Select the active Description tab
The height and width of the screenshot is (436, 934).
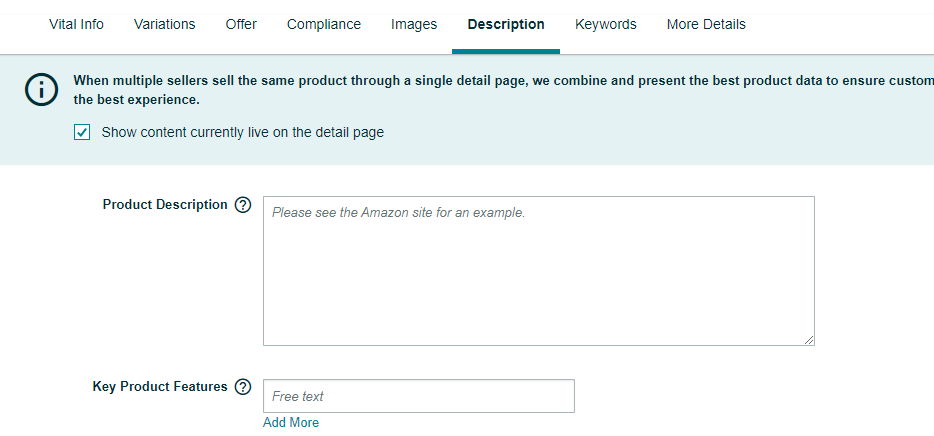pos(506,24)
